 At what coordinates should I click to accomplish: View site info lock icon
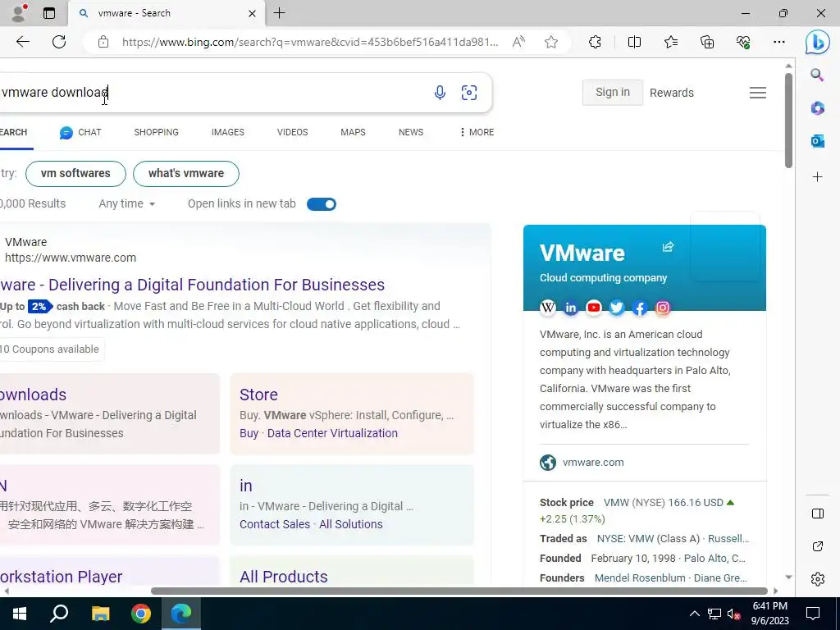pos(103,42)
